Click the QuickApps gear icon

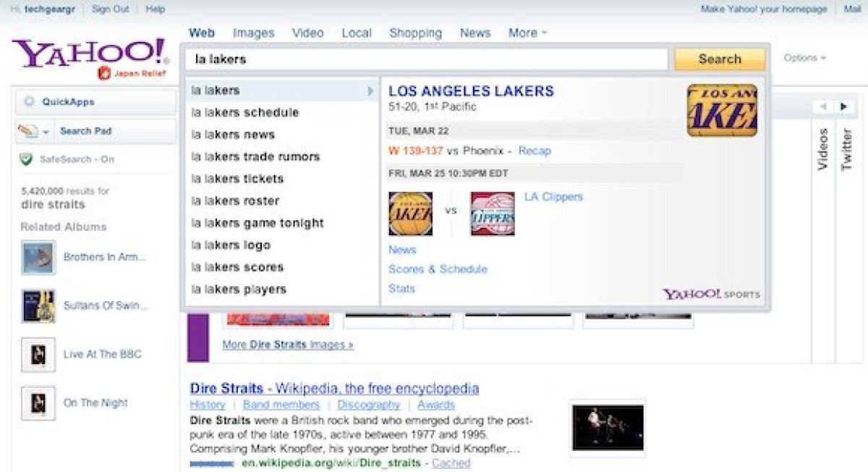[x=30, y=102]
